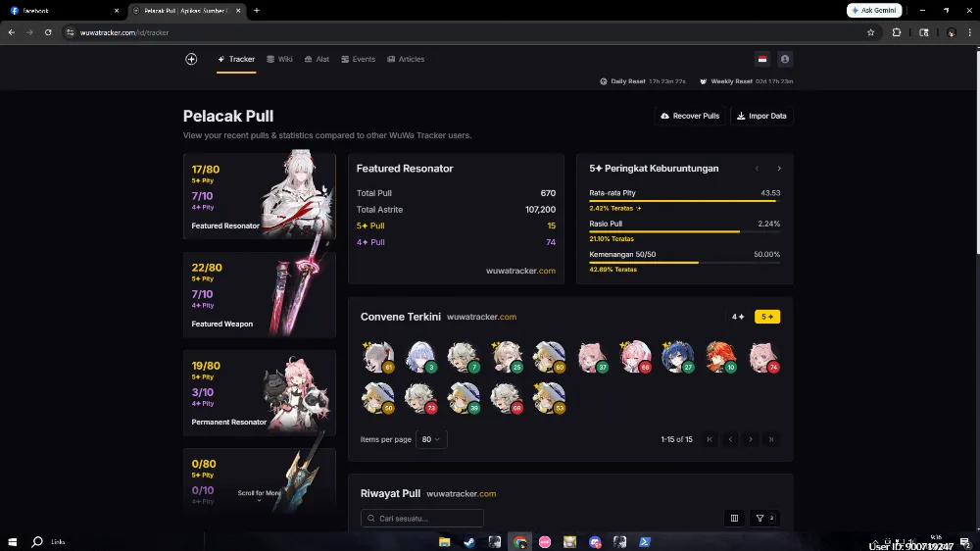Image resolution: width=980 pixels, height=551 pixels.
Task: Click the blue-haired avatar with pity 3
Action: pyautogui.click(x=420, y=357)
